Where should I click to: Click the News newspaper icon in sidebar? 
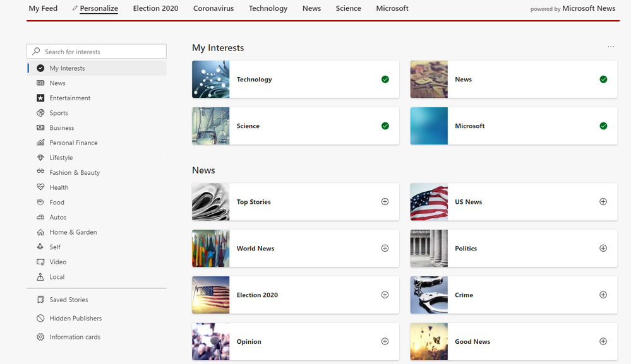pos(40,83)
